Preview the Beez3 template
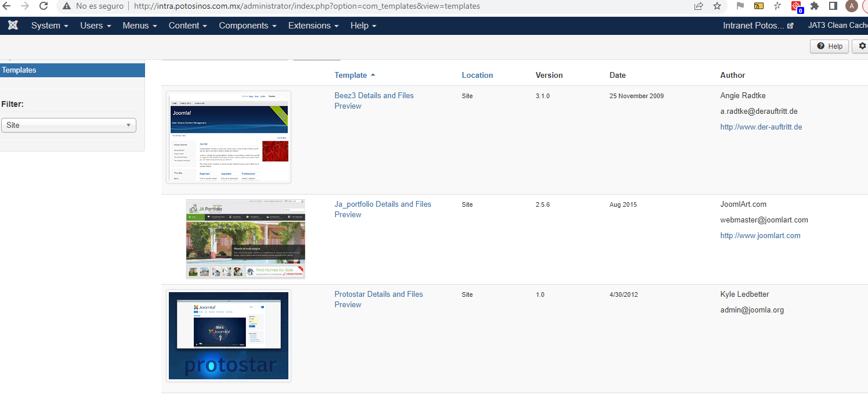The height and width of the screenshot is (406, 868). [348, 106]
